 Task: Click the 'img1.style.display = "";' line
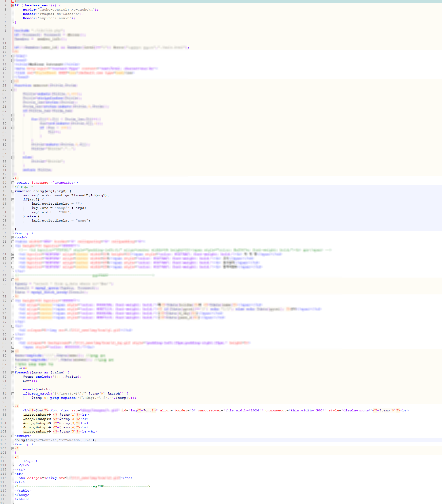[x=56, y=204]
